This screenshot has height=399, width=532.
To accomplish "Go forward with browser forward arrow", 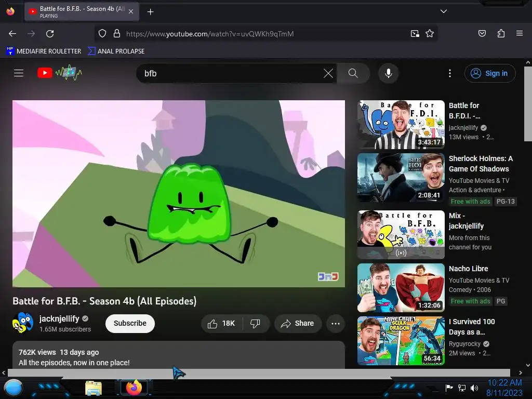I will pos(31,34).
